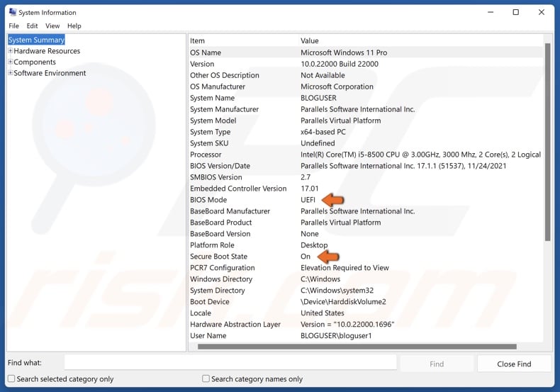Open the View menu
The height and width of the screenshot is (392, 560).
pos(52,26)
